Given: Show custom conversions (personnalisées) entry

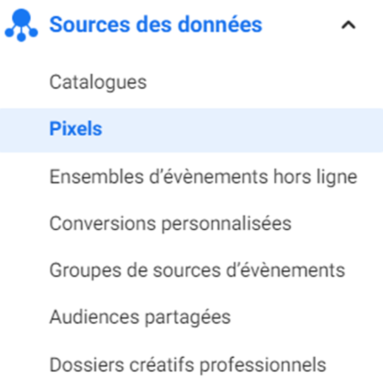Looking at the screenshot, I should (x=170, y=223).
